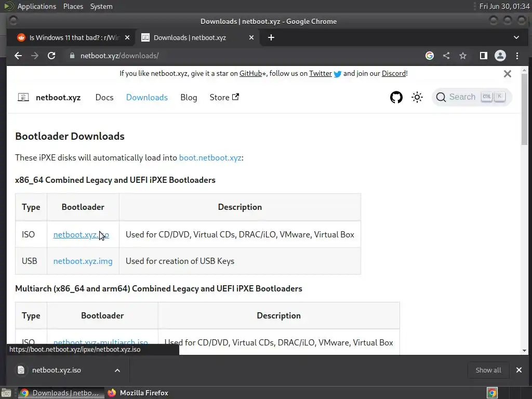Image resolution: width=532 pixels, height=399 pixels.
Task: Share this page using the share icon
Action: pos(446,56)
